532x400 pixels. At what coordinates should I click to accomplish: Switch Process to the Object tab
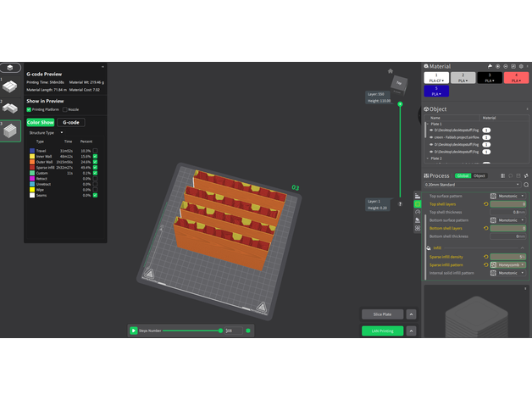point(479,175)
